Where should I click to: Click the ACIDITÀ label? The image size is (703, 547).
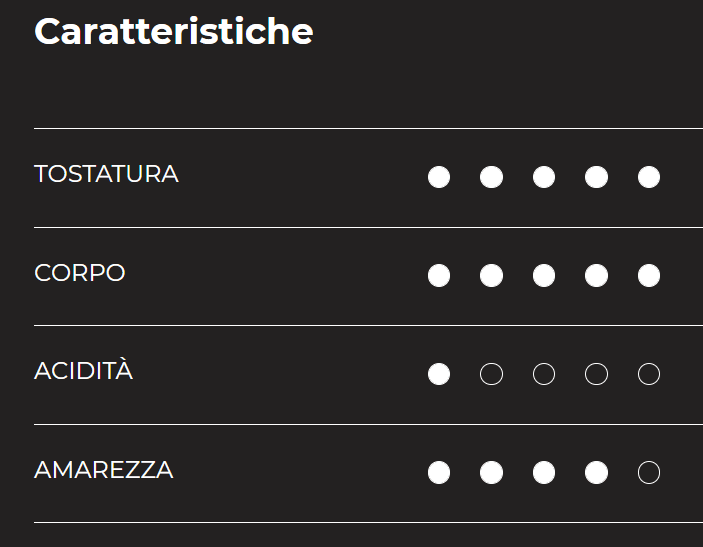coord(83,371)
